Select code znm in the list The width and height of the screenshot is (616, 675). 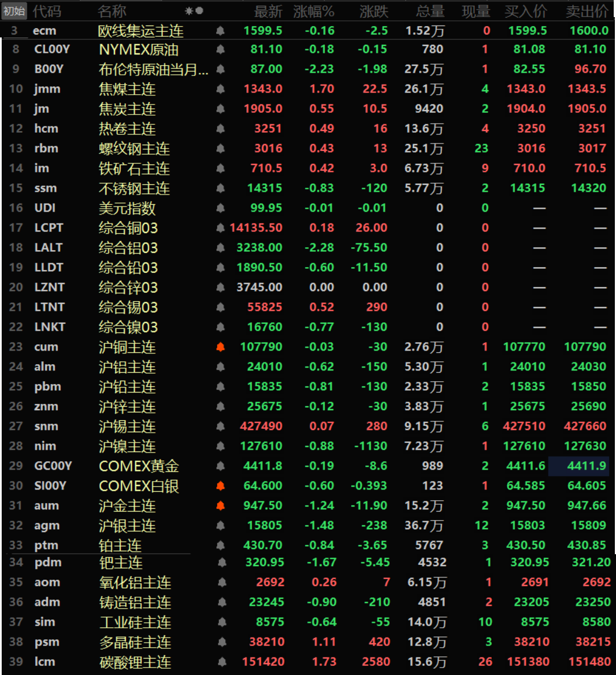coord(46,406)
